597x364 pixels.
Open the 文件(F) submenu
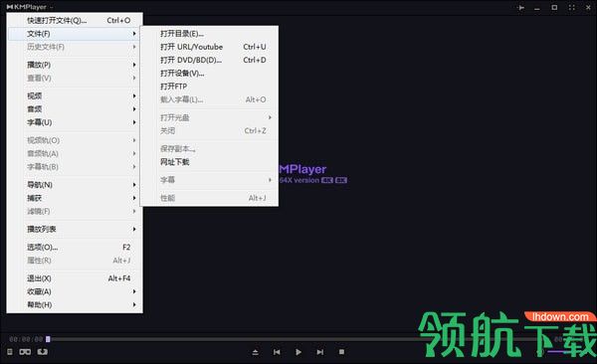click(75, 34)
